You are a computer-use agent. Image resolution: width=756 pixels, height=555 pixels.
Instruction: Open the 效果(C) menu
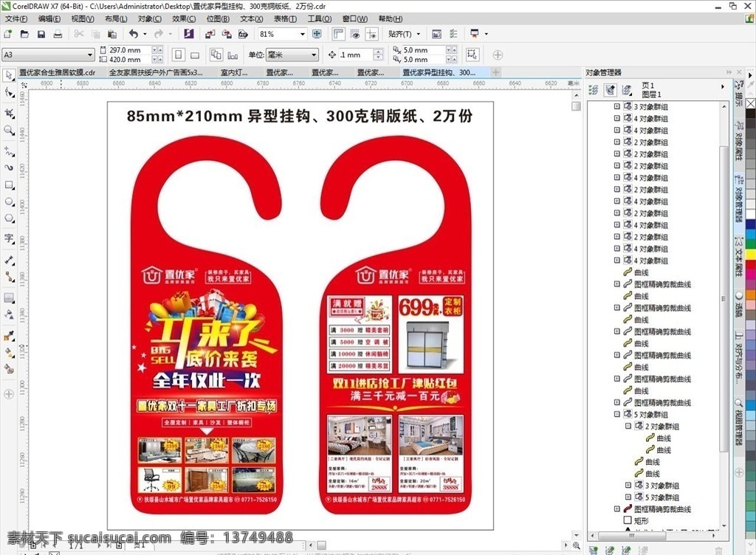click(184, 18)
